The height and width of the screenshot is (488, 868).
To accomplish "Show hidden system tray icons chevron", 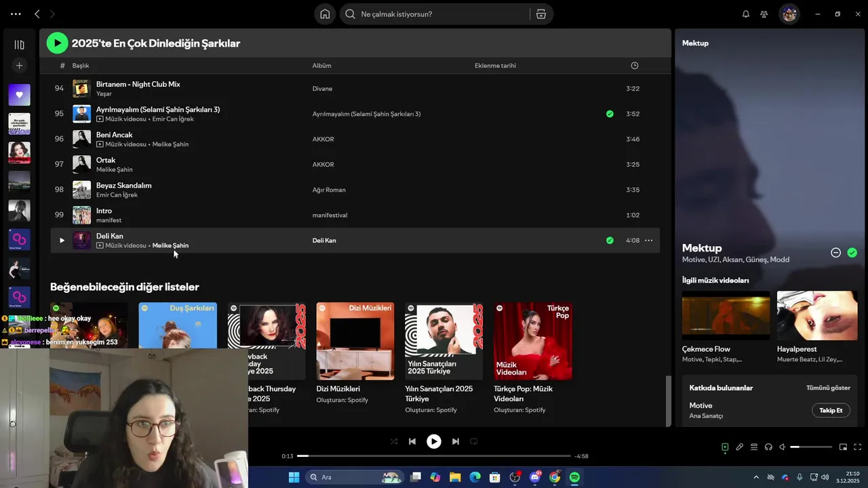I will [x=756, y=477].
